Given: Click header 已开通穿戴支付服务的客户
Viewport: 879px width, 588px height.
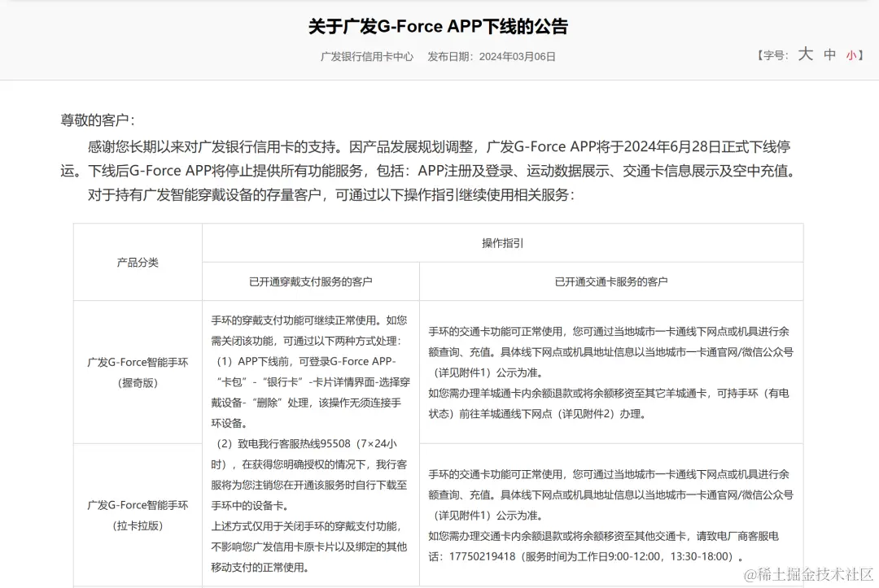Looking at the screenshot, I should 311,281.
